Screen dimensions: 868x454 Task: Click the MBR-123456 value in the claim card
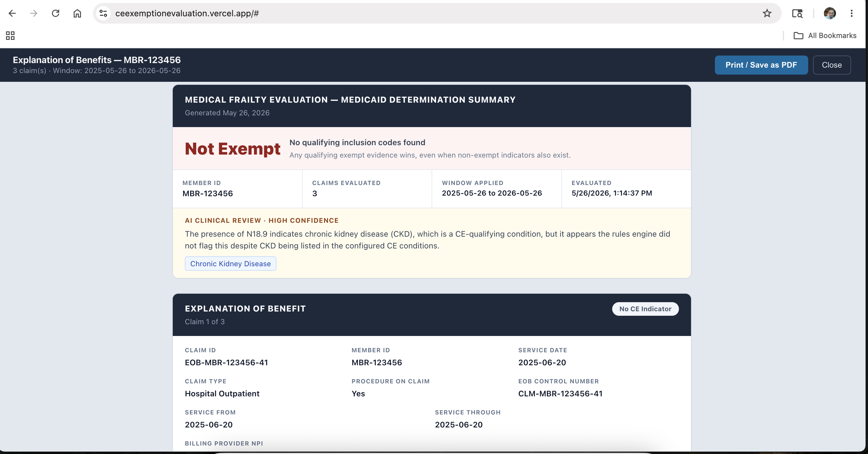(x=377, y=363)
